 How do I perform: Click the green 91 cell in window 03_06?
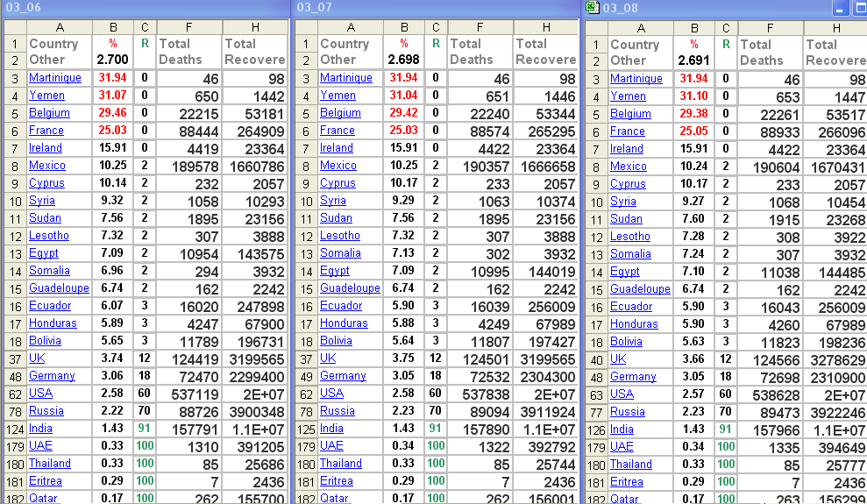[145, 429]
